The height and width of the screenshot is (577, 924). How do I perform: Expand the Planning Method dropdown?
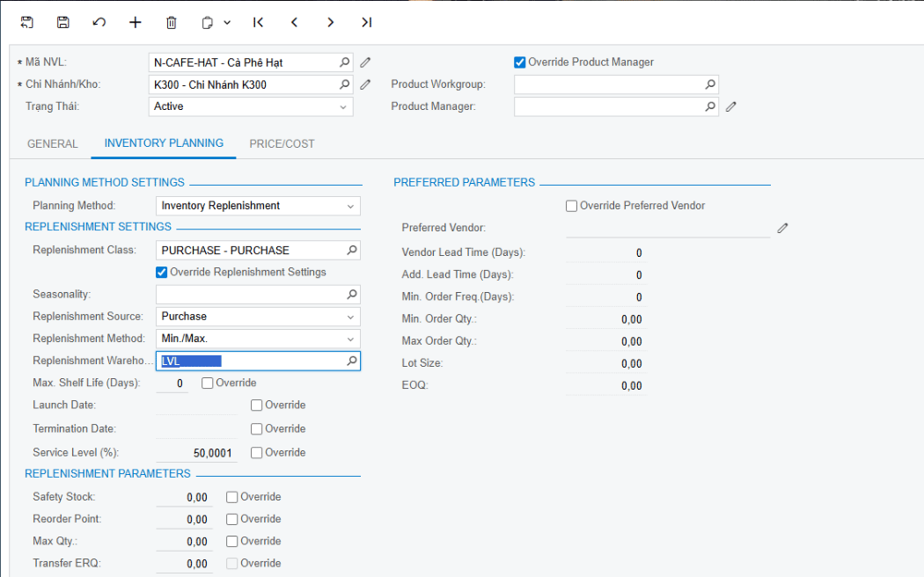[x=350, y=206]
